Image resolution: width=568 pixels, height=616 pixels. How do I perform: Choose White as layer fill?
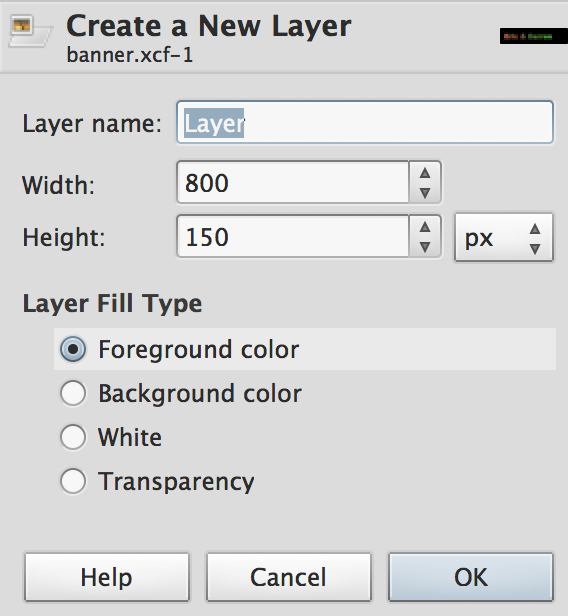tap(73, 437)
